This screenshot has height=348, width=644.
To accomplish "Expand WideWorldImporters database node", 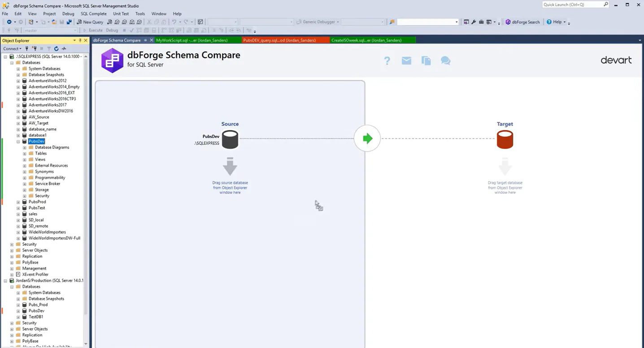I will [18, 232].
